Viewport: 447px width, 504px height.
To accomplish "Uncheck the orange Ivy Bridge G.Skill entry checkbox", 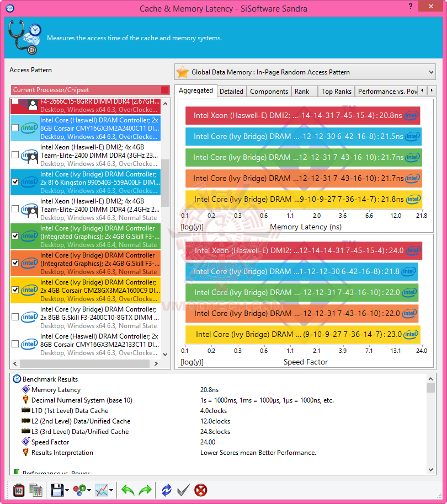I will [x=15, y=262].
